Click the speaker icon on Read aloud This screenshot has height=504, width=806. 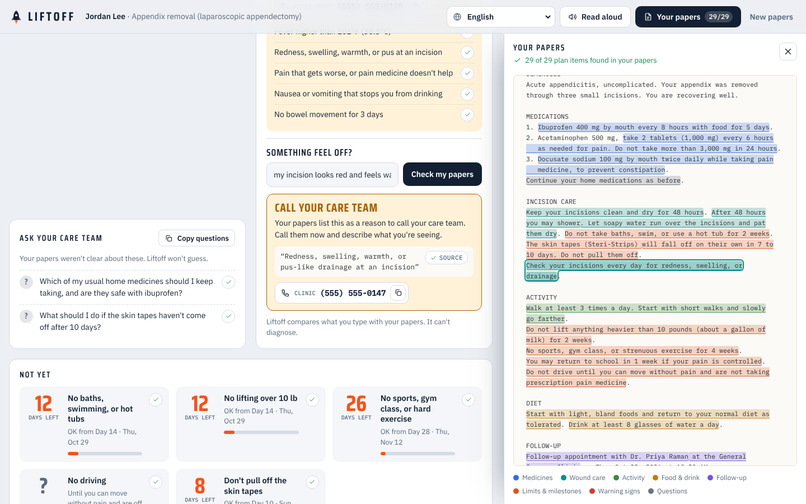pyautogui.click(x=572, y=17)
